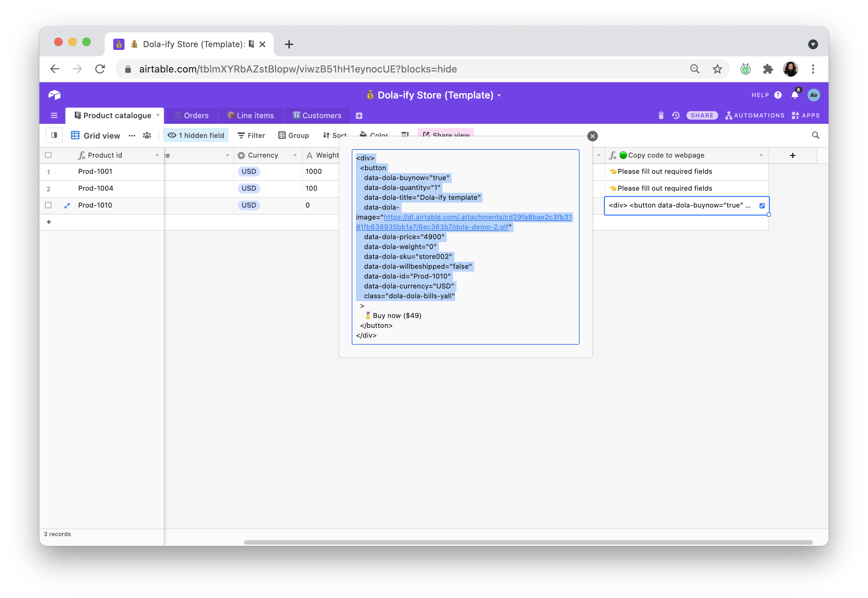Toggle the views sidebar icon
This screenshot has width=868, height=598.
(54, 135)
